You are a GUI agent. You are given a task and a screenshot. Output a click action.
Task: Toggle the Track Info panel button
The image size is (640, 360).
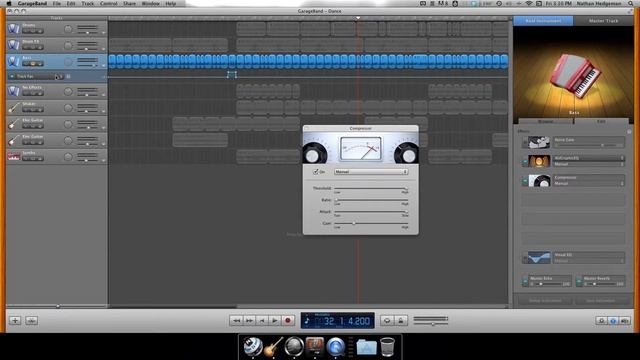tap(613, 321)
